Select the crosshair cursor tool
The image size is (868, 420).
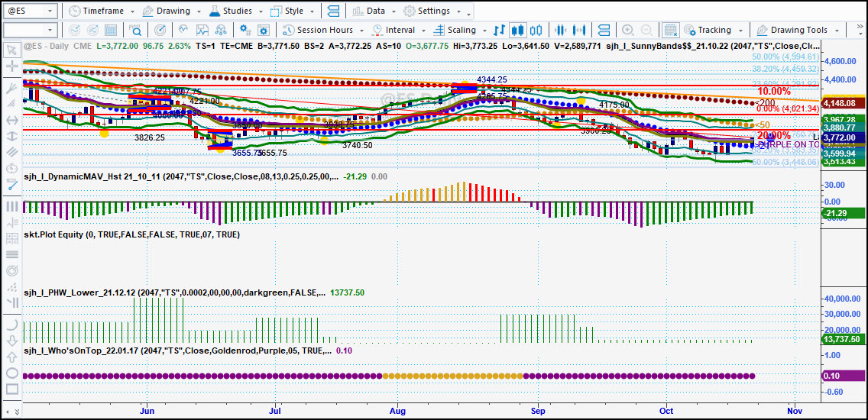pyautogui.click(x=11, y=66)
